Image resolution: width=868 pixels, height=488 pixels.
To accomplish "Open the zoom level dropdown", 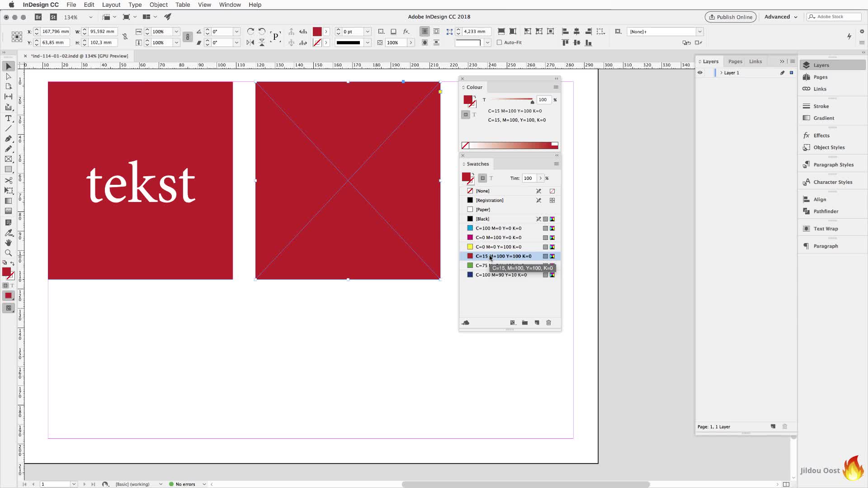I will click(90, 17).
